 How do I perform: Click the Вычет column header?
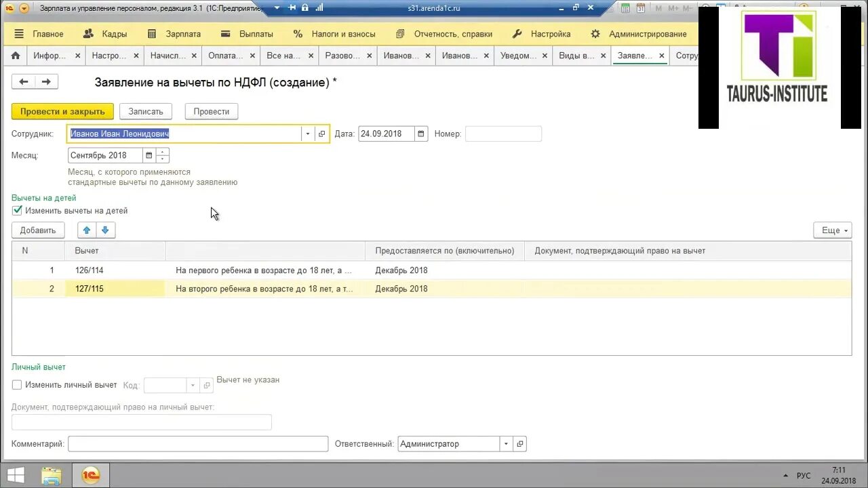115,251
